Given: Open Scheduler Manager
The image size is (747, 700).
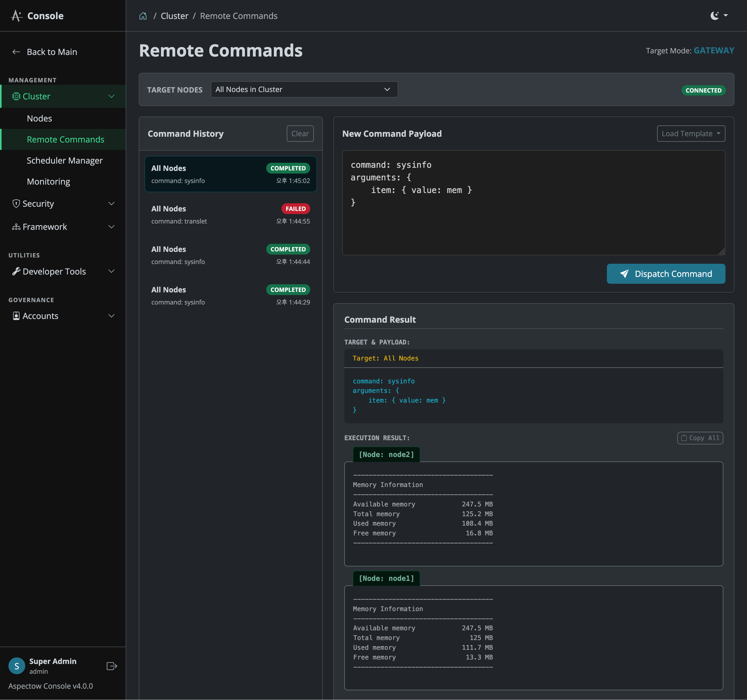Looking at the screenshot, I should click(65, 160).
